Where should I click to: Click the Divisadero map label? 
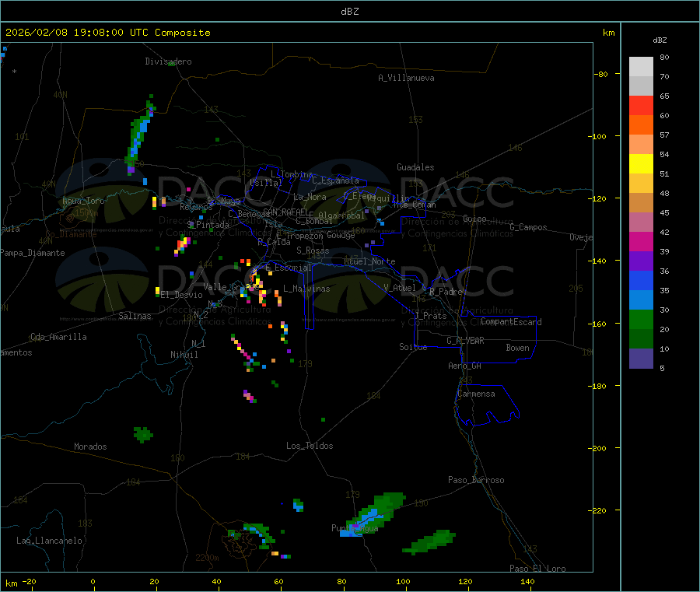click(x=168, y=61)
